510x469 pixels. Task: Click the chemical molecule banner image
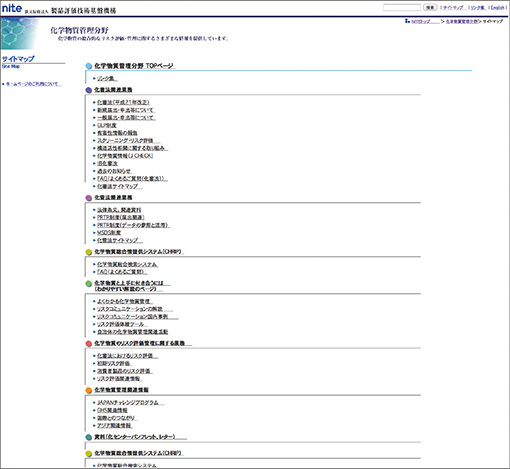click(19, 33)
